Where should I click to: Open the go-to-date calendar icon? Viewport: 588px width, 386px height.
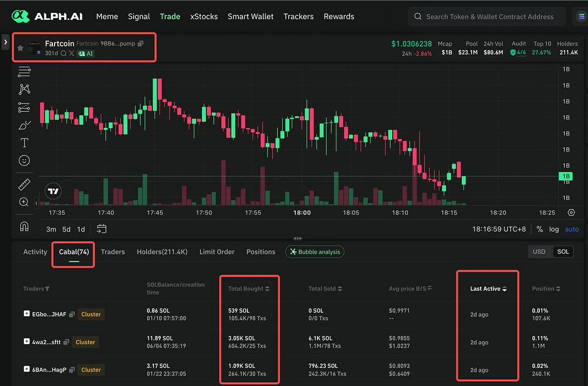pos(102,229)
